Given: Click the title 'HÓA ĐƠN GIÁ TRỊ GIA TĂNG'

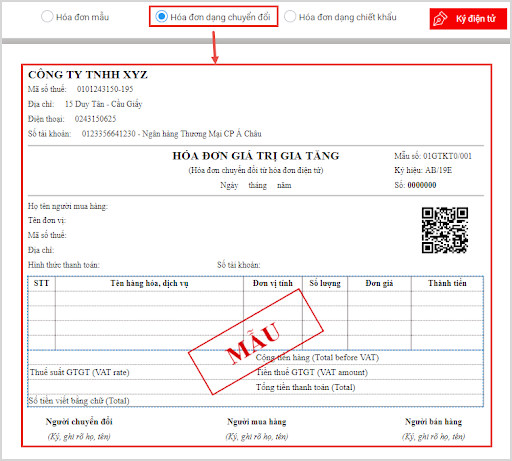Looking at the screenshot, I should (x=256, y=156).
